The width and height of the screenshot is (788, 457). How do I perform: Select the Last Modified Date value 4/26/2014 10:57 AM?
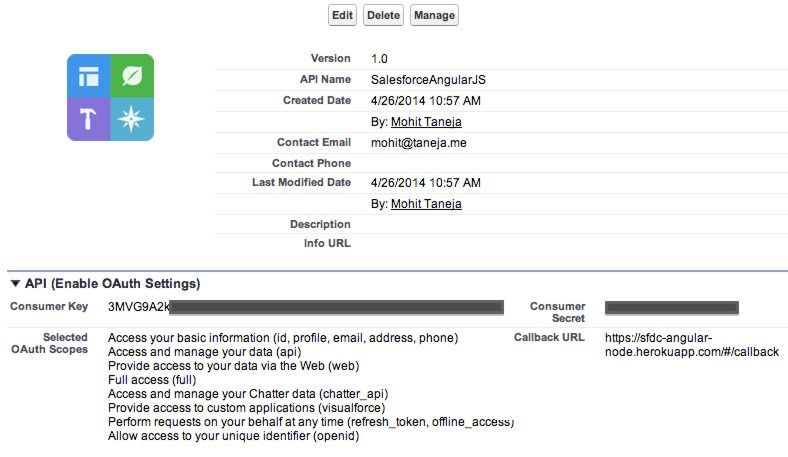pyautogui.click(x=426, y=182)
